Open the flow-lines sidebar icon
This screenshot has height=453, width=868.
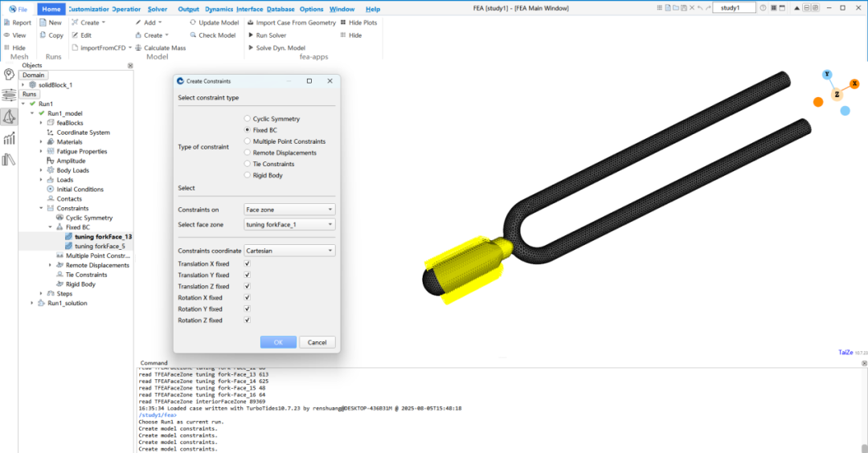tap(9, 95)
